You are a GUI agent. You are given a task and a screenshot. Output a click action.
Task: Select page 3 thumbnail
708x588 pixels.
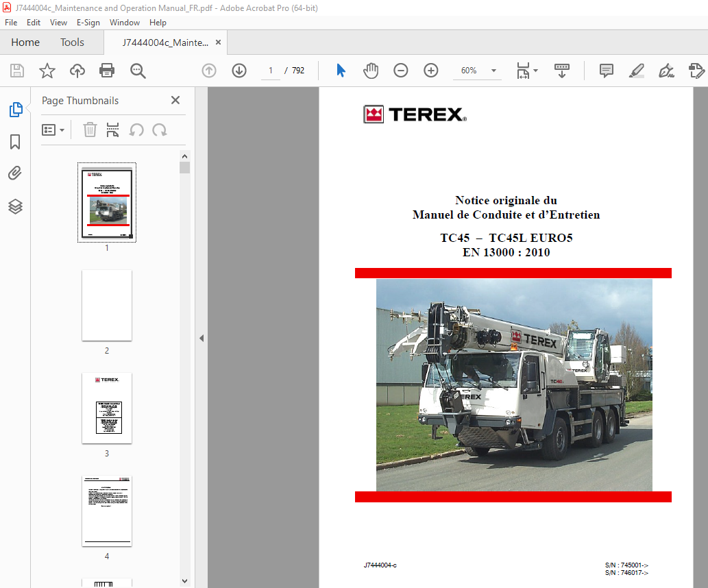107,408
